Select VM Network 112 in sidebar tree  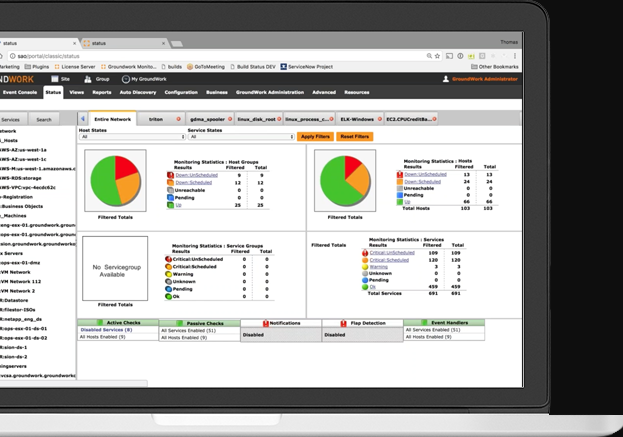pyautogui.click(x=21, y=281)
